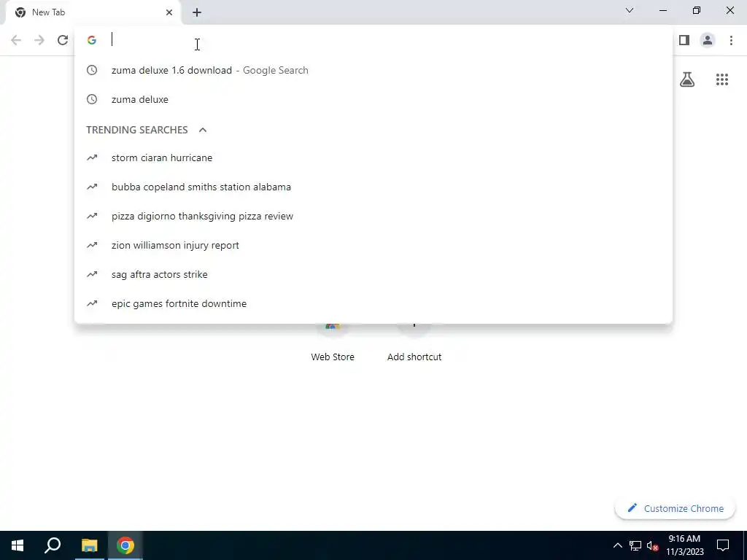Select the New Tab tab

pyautogui.click(x=93, y=12)
